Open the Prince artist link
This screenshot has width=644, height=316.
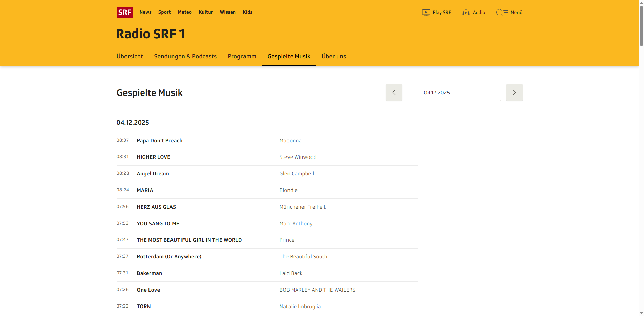tap(287, 240)
